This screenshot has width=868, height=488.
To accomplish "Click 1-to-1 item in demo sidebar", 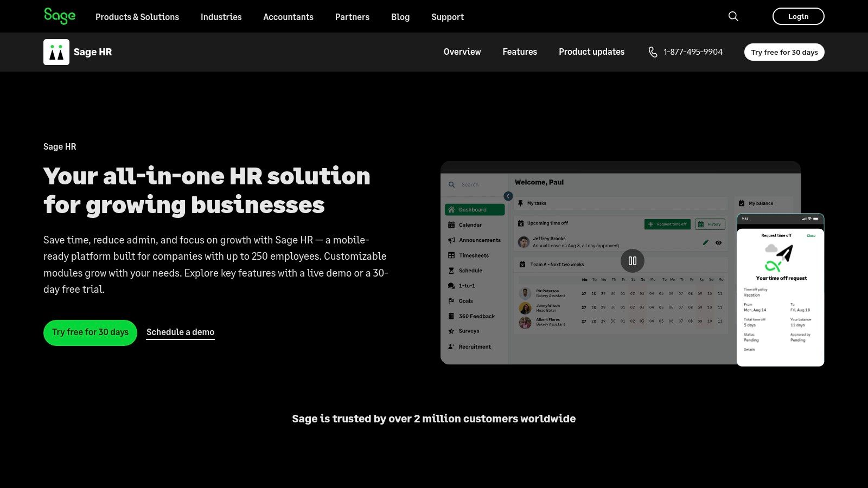I will tap(462, 286).
